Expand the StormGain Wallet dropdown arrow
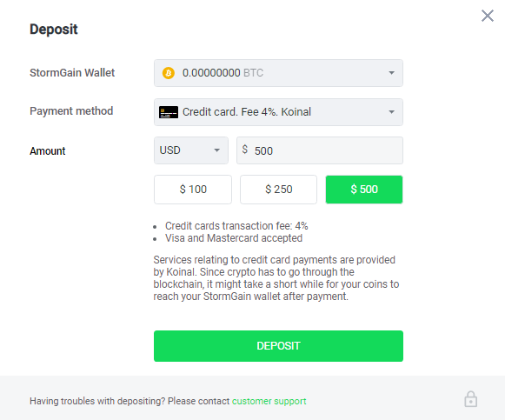The width and height of the screenshot is (505, 420). click(x=391, y=73)
